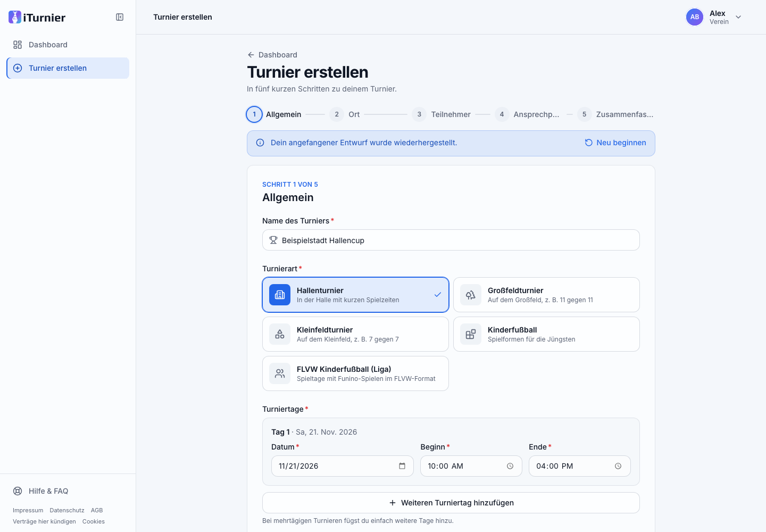Open the AGB link
766x532 pixels.
pyautogui.click(x=97, y=510)
